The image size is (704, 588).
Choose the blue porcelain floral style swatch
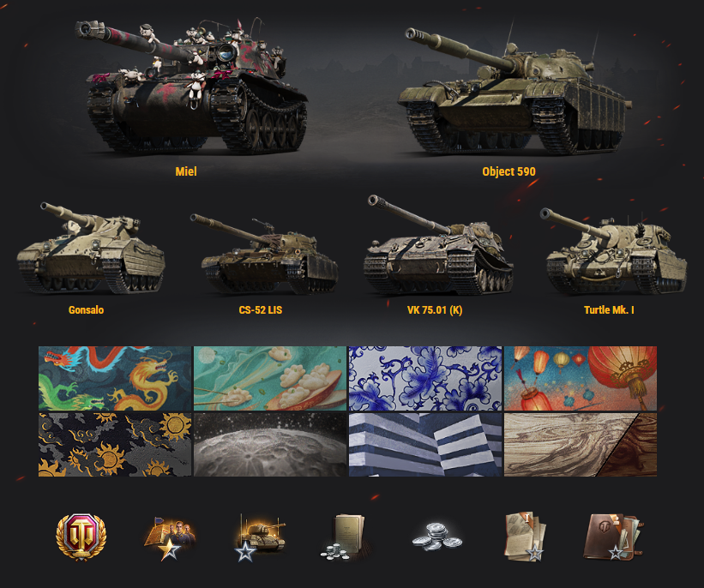pos(425,378)
